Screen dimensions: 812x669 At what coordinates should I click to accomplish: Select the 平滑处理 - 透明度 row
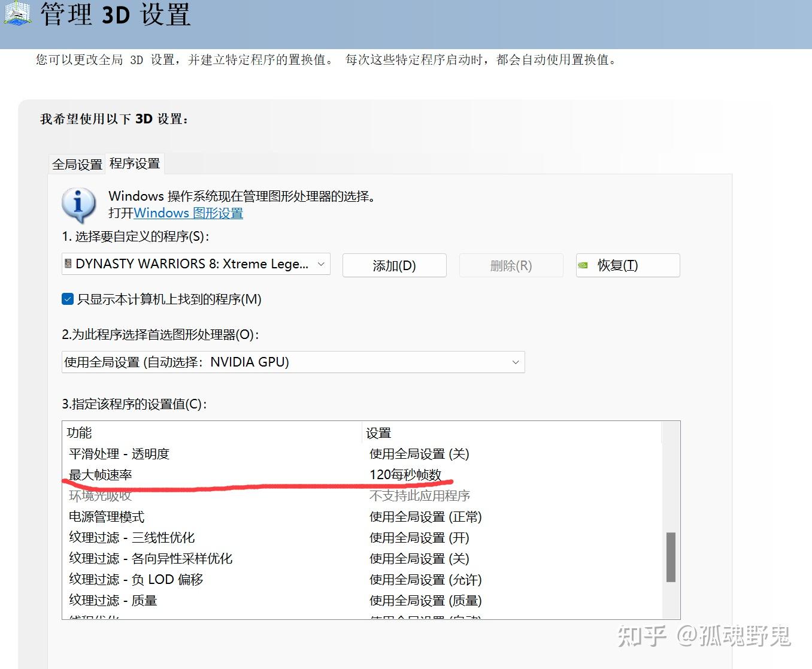pyautogui.click(x=362, y=454)
